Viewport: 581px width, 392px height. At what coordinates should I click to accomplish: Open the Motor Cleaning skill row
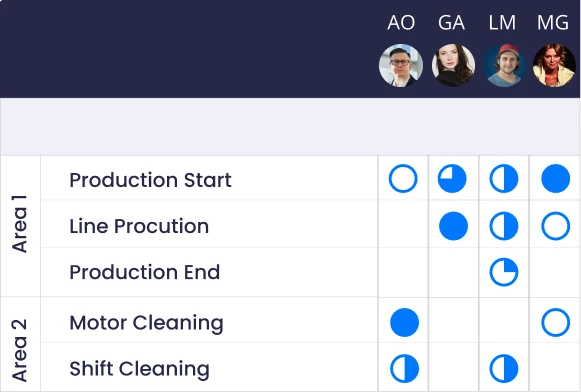tap(209, 320)
